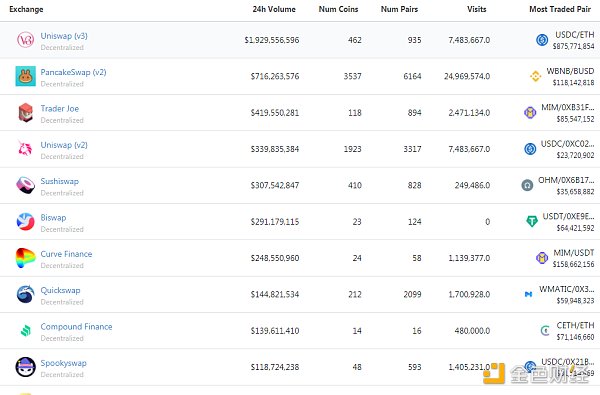
Task: Open the Sushiswap exchange link
Action: click(60, 181)
